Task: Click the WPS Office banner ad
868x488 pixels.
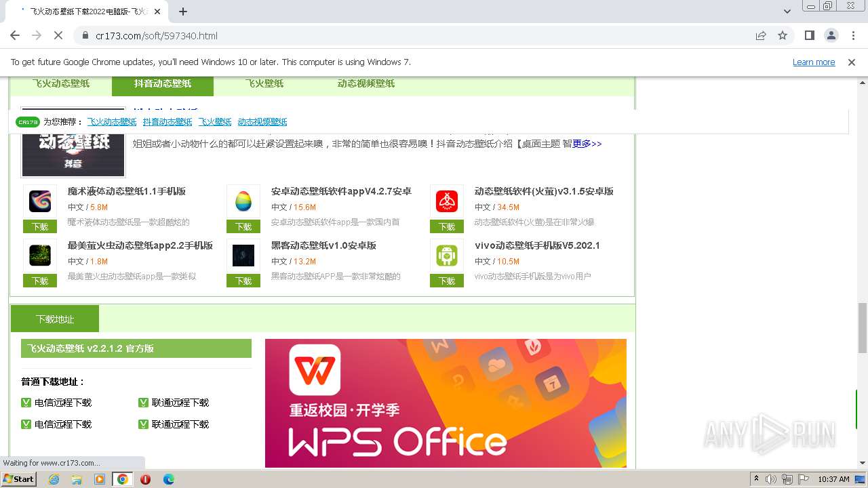Action: pyautogui.click(x=446, y=403)
